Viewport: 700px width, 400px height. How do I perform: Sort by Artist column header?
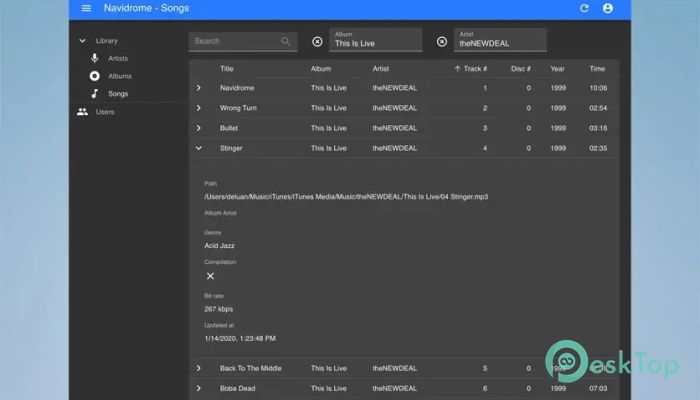click(380, 69)
